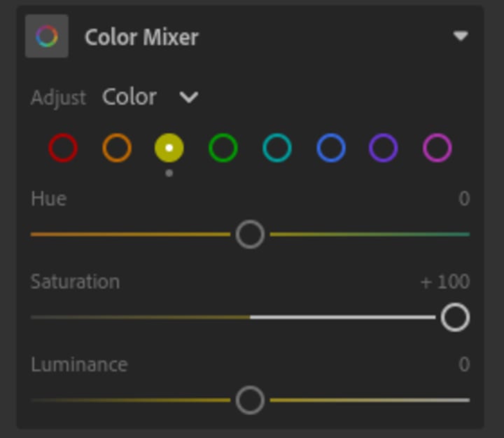
Task: Click the Hue value field showing 0
Action: 463,199
